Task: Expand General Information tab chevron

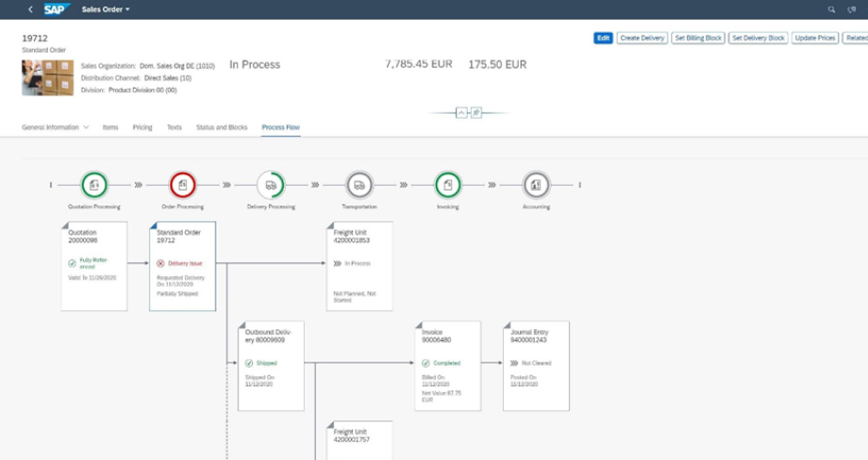Action: coord(86,127)
